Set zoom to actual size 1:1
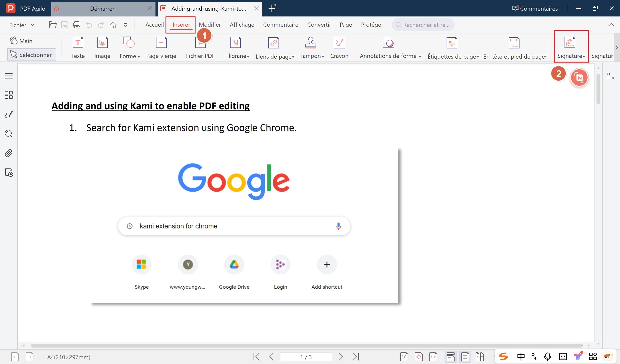The width and height of the screenshot is (620, 364). (x=404, y=357)
